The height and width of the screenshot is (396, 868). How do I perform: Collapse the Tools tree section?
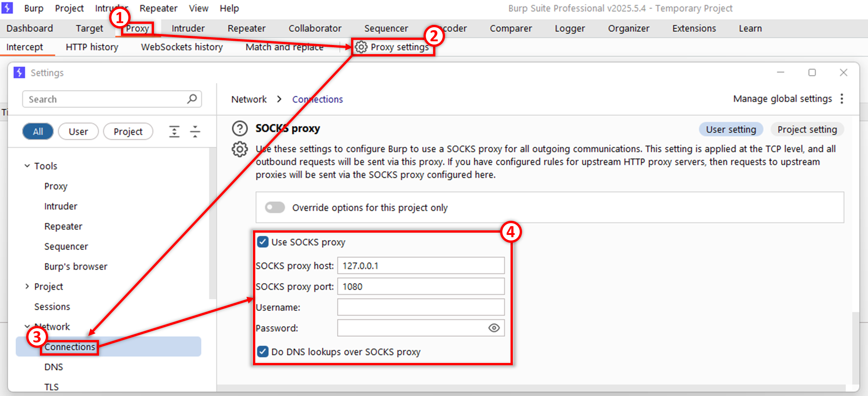pos(27,166)
